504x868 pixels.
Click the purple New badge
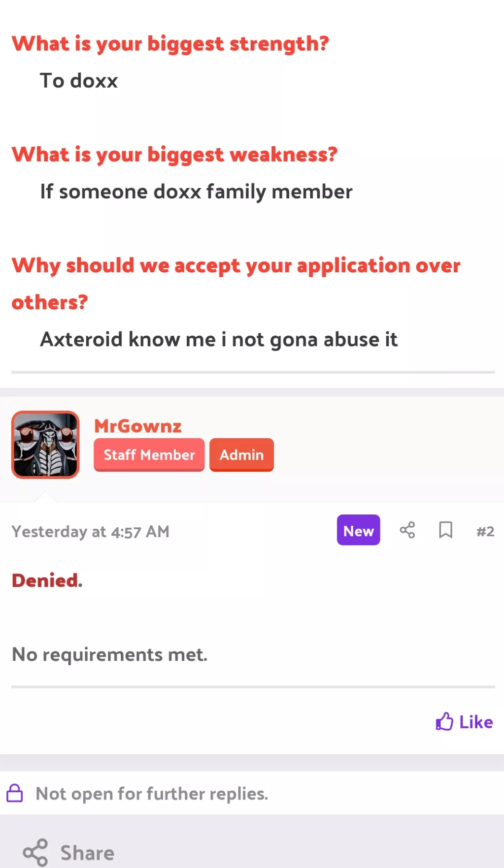pos(358,530)
